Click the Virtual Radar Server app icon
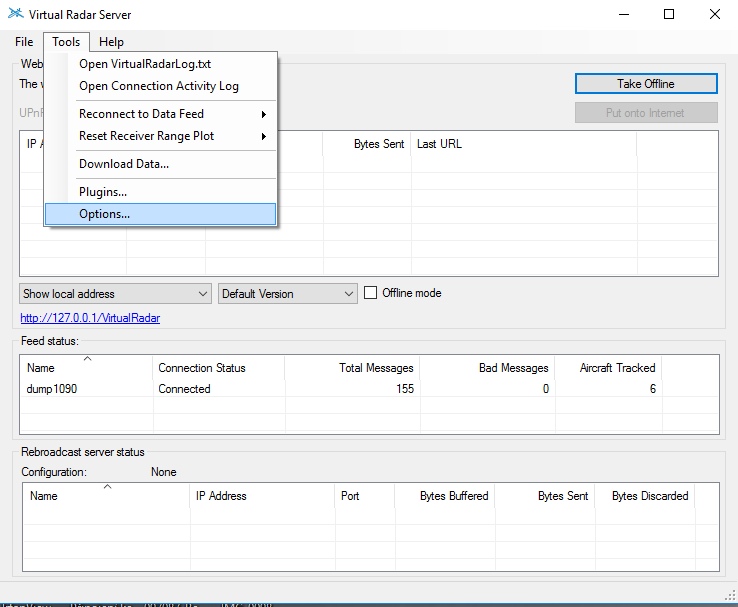This screenshot has width=738, height=607. coord(16,14)
